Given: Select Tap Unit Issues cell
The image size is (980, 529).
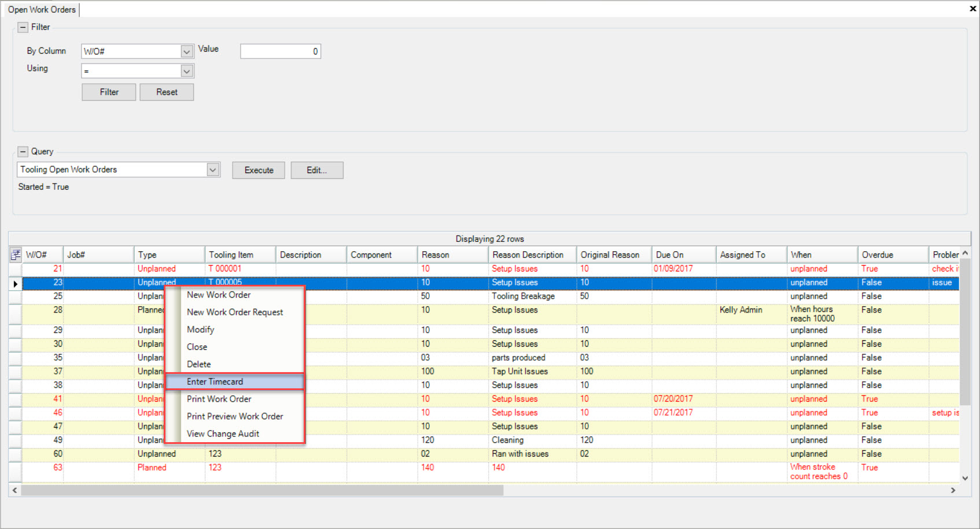Looking at the screenshot, I should click(x=532, y=371).
